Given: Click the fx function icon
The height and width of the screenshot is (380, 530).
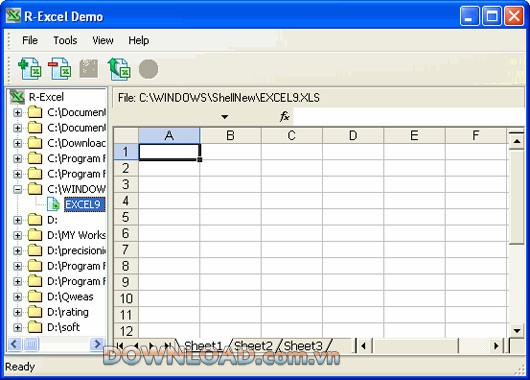Looking at the screenshot, I should (x=285, y=116).
